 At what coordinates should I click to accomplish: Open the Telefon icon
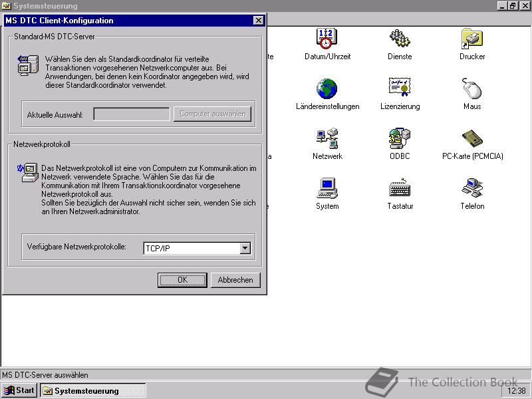[472, 188]
